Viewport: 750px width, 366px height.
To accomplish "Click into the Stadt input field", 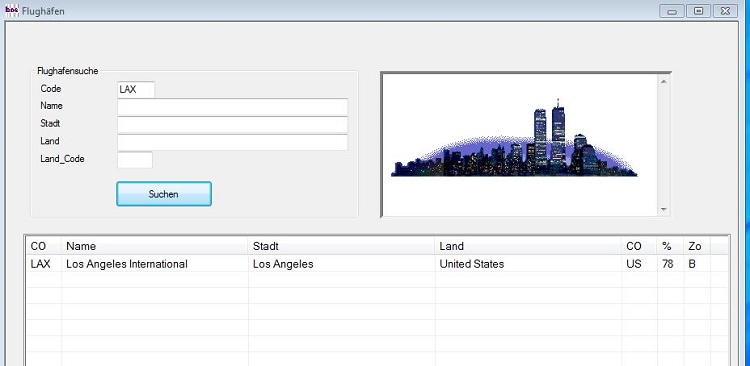I will [x=232, y=125].
